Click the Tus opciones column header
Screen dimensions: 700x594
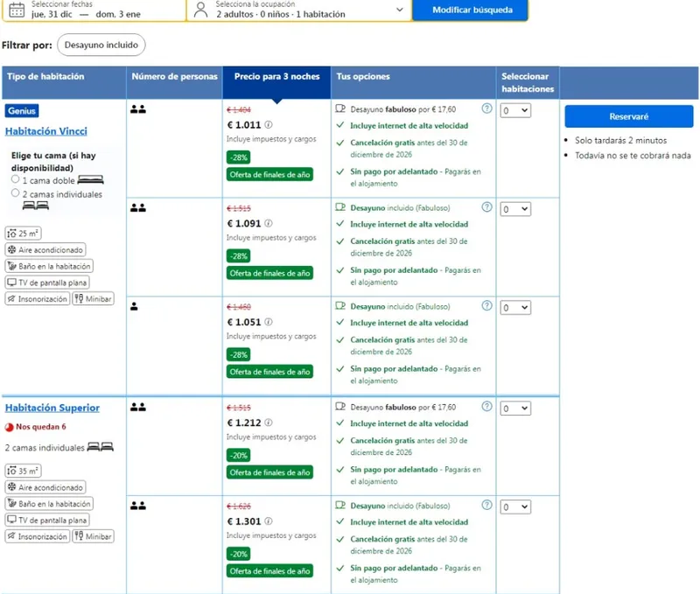tap(413, 82)
